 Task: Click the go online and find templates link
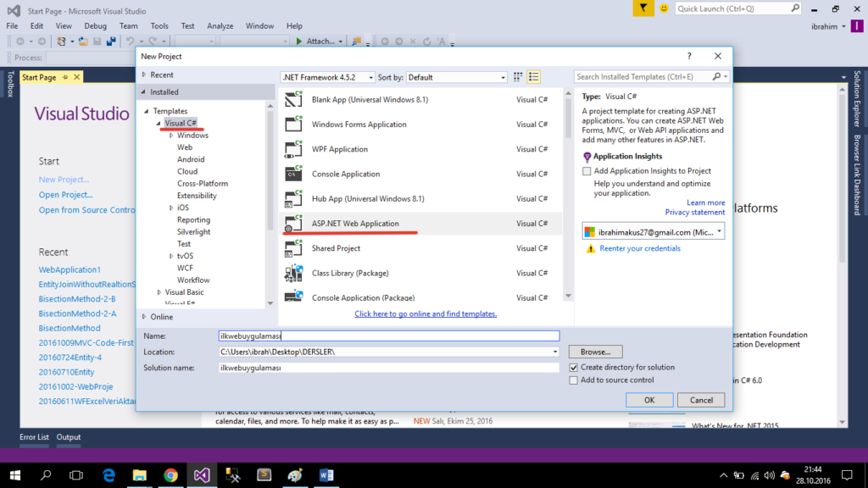click(426, 313)
